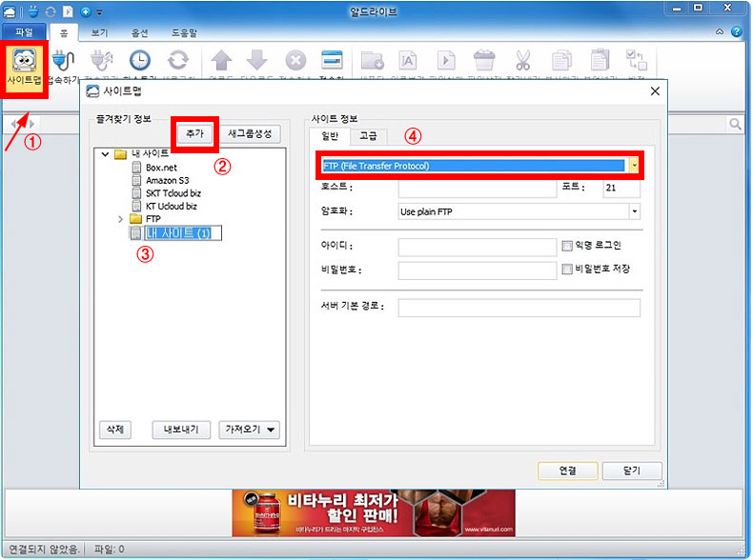Select the 고급 tab in site info
Image resolution: width=753 pixels, height=560 pixels.
(x=368, y=136)
